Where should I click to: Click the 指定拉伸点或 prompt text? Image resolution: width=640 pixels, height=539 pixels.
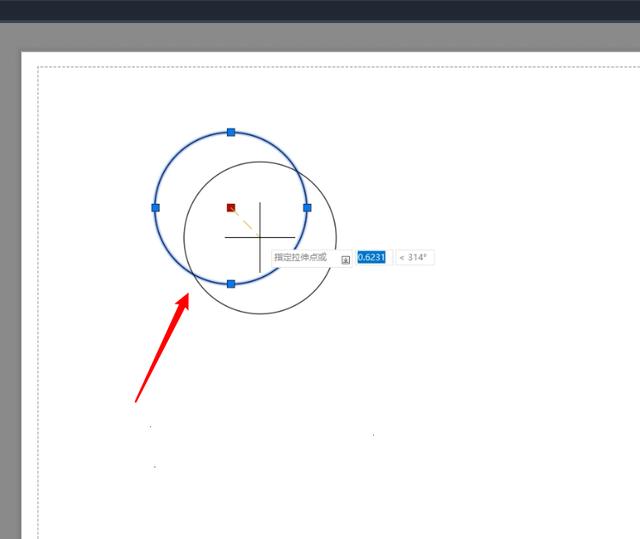[300, 257]
